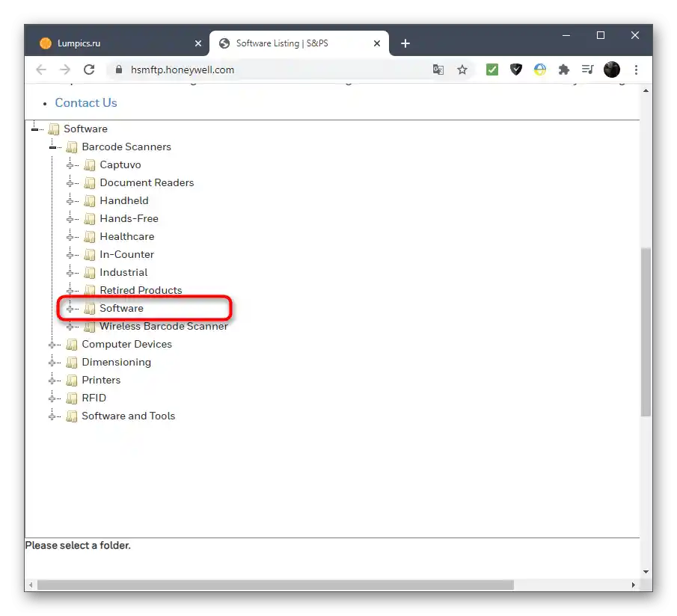Expand the Captuvo folder
677x616 pixels.
coord(70,165)
